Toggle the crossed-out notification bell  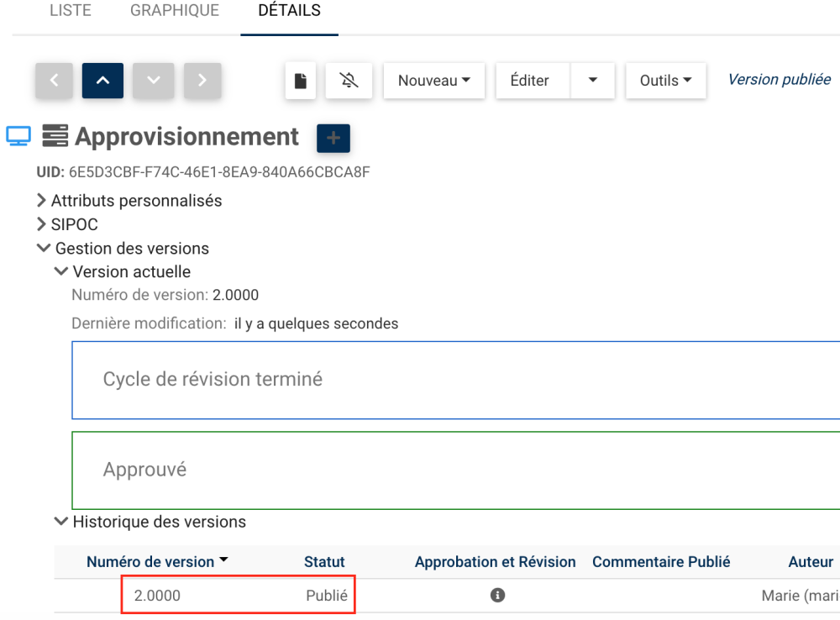(349, 81)
